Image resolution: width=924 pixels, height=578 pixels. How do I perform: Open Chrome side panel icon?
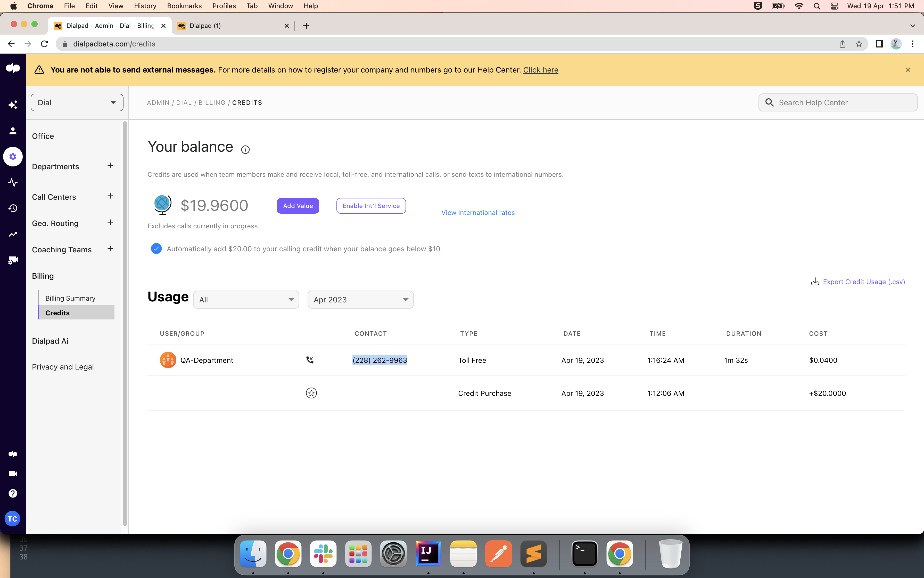[x=879, y=44]
